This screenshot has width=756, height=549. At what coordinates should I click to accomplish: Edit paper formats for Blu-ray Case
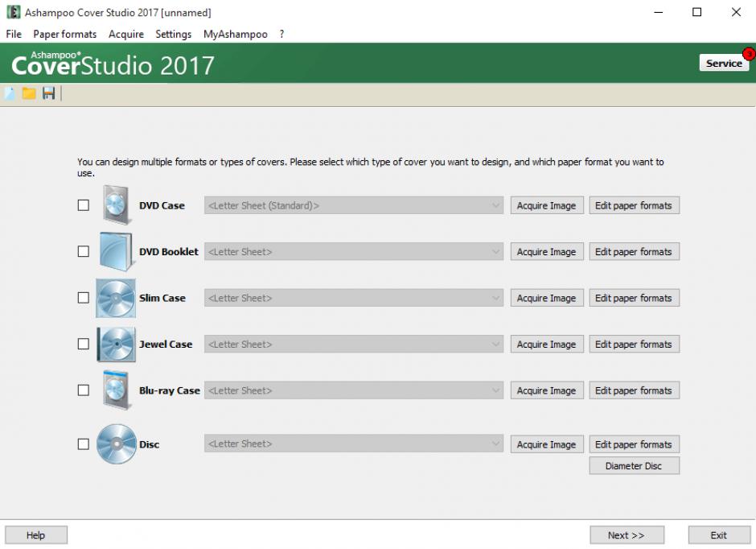click(634, 390)
